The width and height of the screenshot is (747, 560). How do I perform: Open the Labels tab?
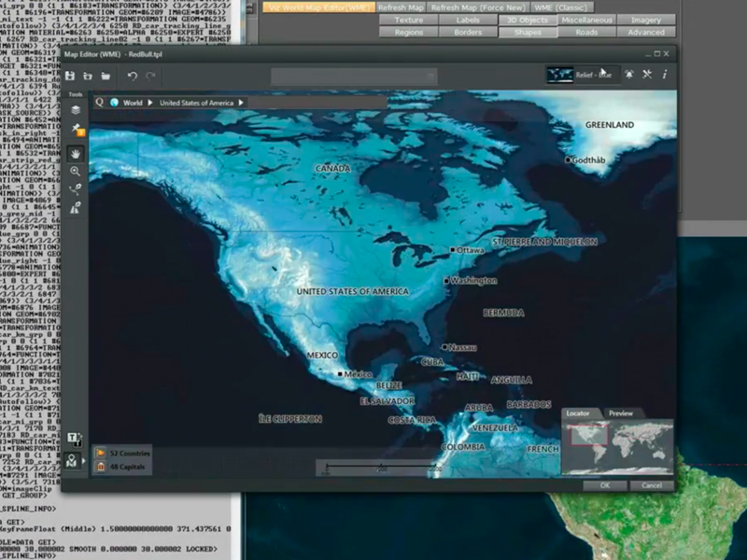(468, 20)
